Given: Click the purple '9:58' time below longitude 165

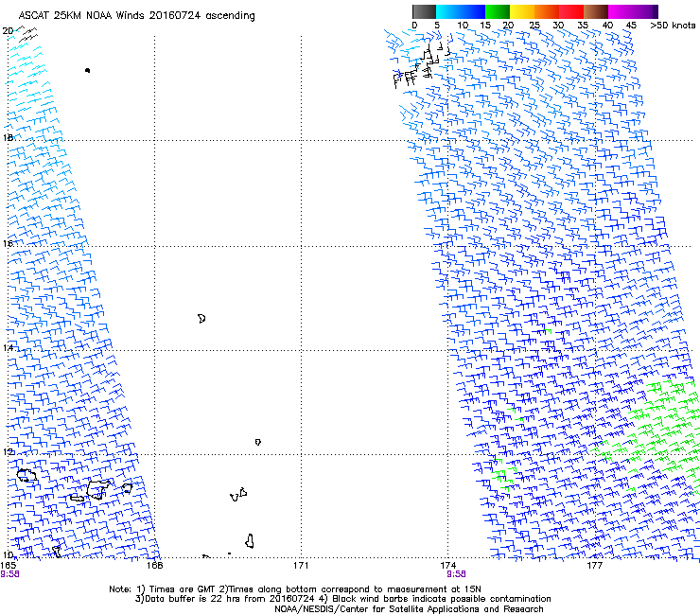Looking at the screenshot, I should [x=9, y=574].
